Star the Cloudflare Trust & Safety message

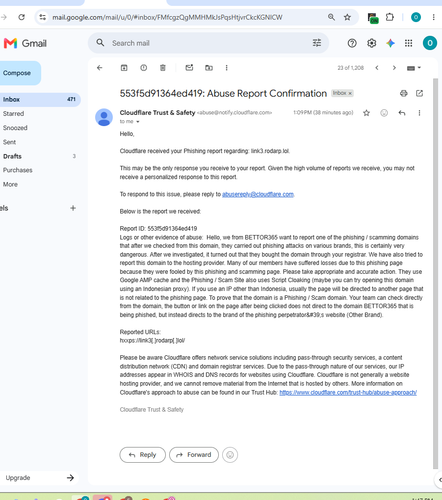[x=366, y=113]
